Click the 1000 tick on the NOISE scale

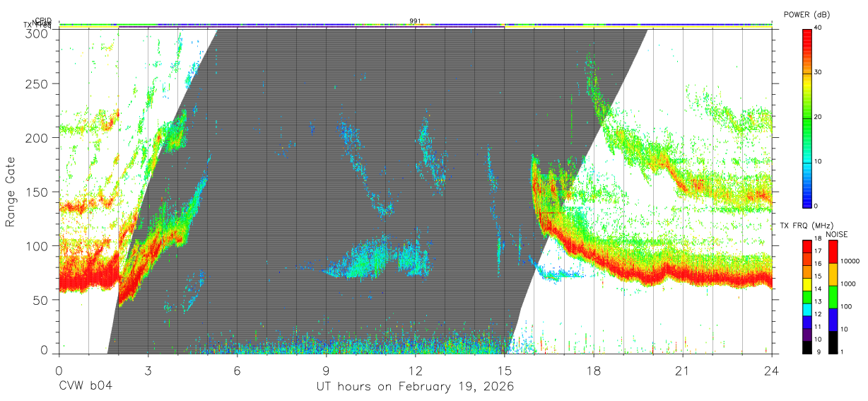[x=849, y=285]
